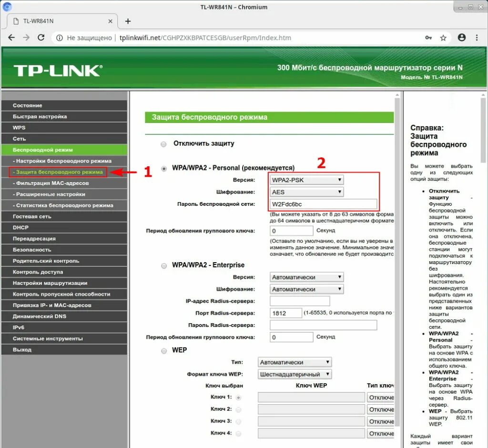Click scroll-up arrow of settings pane
This screenshot has height=448, width=488.
397,95
